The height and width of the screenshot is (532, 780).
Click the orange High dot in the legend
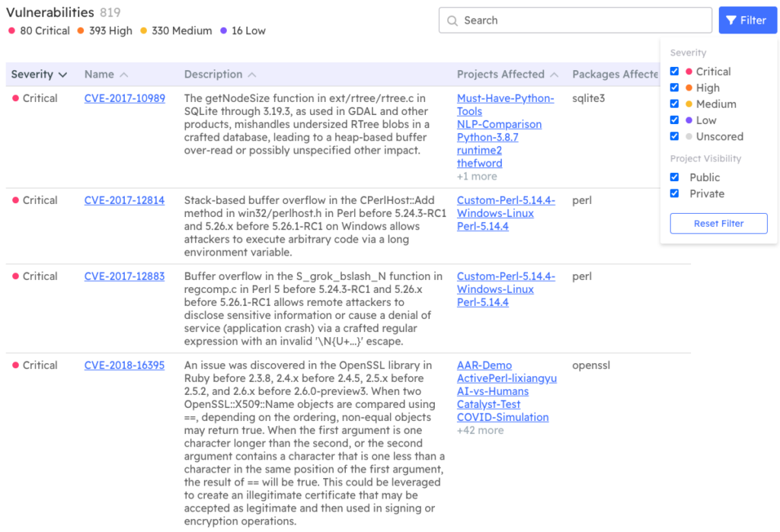80,31
